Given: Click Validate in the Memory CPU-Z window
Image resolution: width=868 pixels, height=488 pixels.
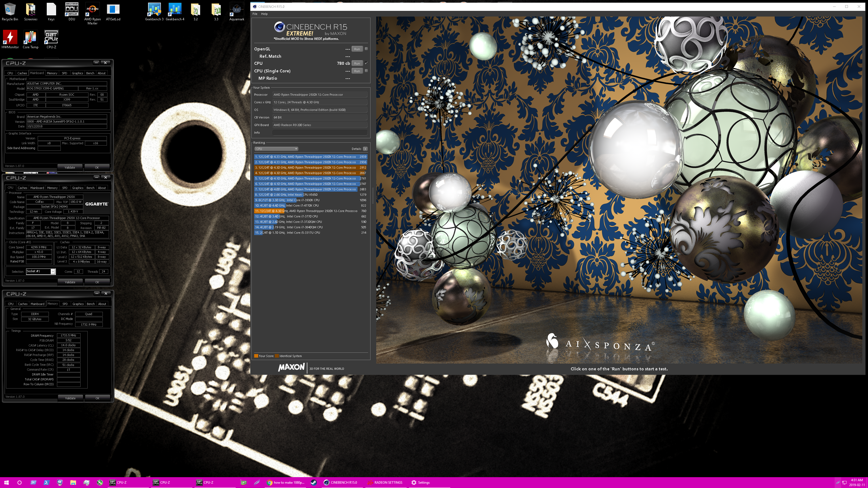Looking at the screenshot, I should point(70,398).
